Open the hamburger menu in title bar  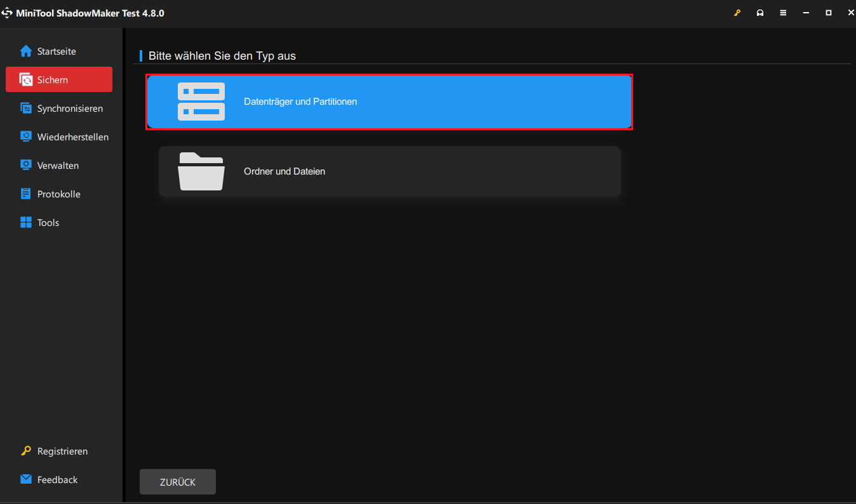pos(783,12)
